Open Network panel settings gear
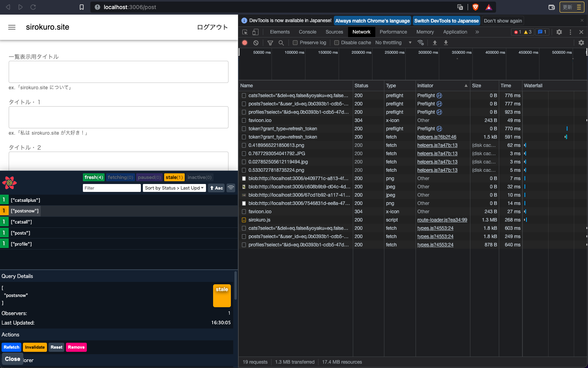588x368 pixels. [x=581, y=43]
